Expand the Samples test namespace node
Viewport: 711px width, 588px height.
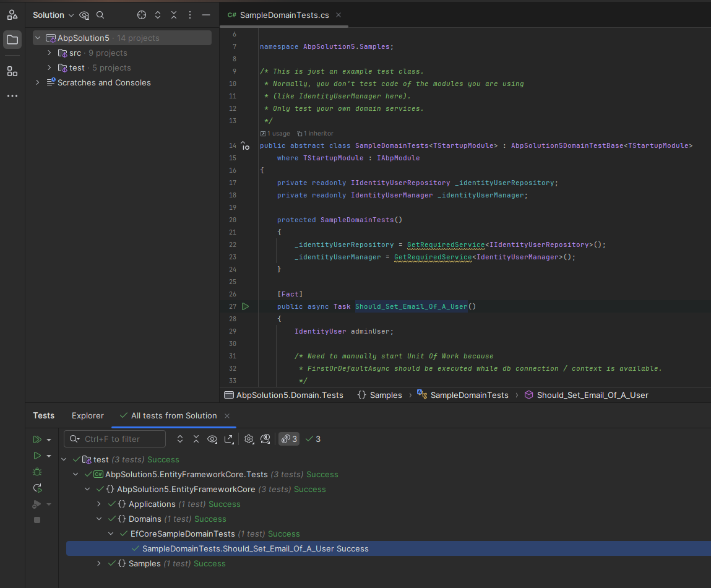click(x=99, y=564)
